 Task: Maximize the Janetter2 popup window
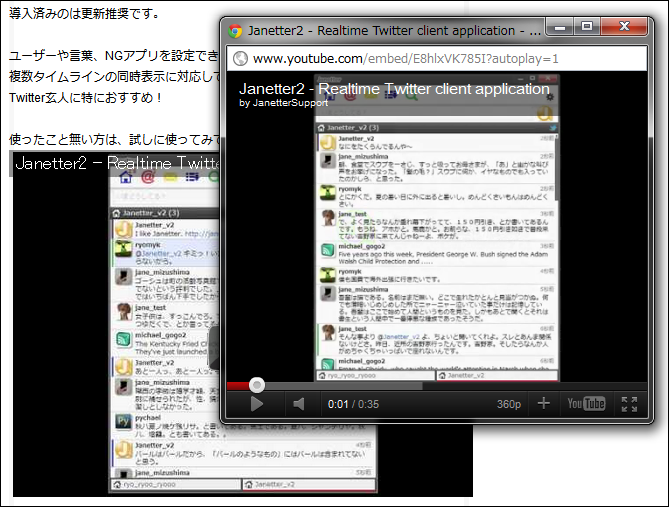587,27
